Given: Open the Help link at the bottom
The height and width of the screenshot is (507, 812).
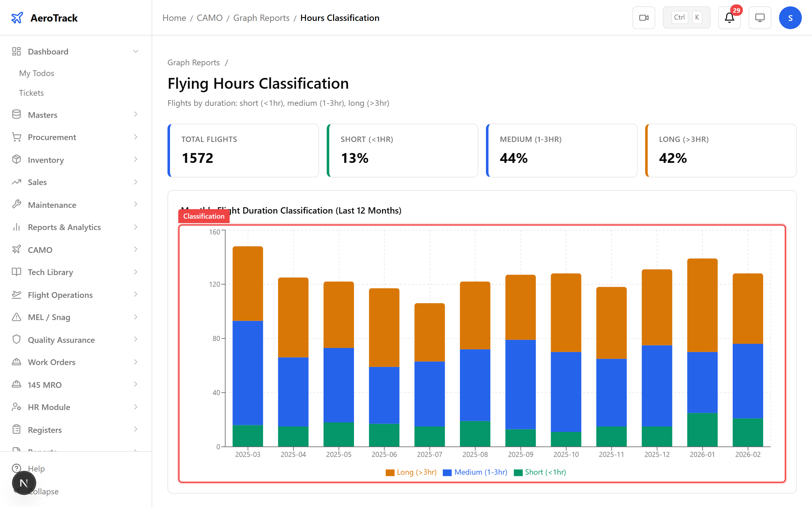Looking at the screenshot, I should pyautogui.click(x=36, y=468).
